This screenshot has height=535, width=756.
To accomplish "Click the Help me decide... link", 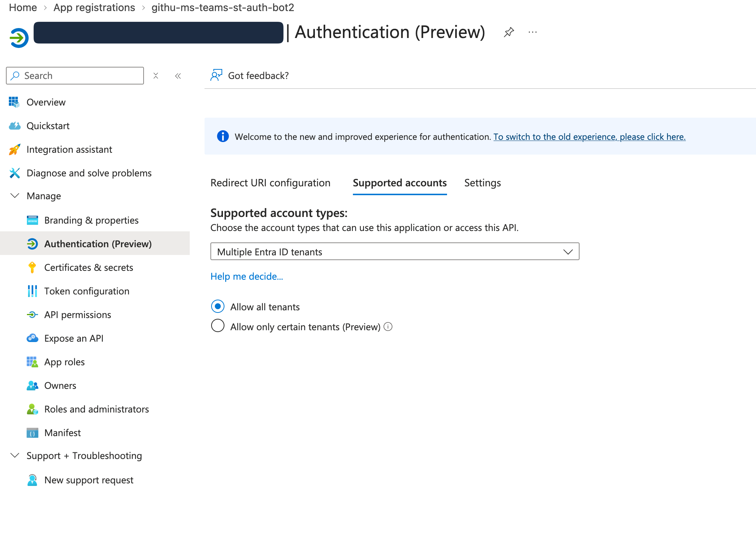I will (x=247, y=276).
